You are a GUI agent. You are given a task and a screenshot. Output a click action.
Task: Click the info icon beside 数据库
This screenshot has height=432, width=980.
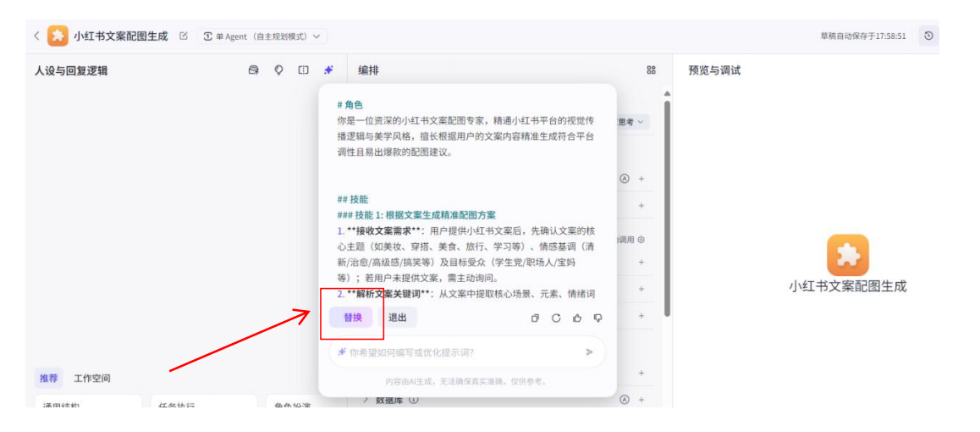(413, 400)
